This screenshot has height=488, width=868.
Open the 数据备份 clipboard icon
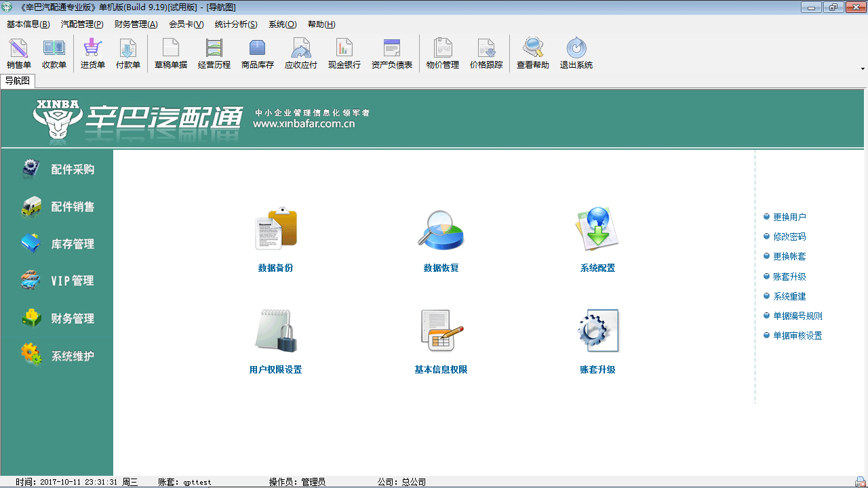coord(276,228)
